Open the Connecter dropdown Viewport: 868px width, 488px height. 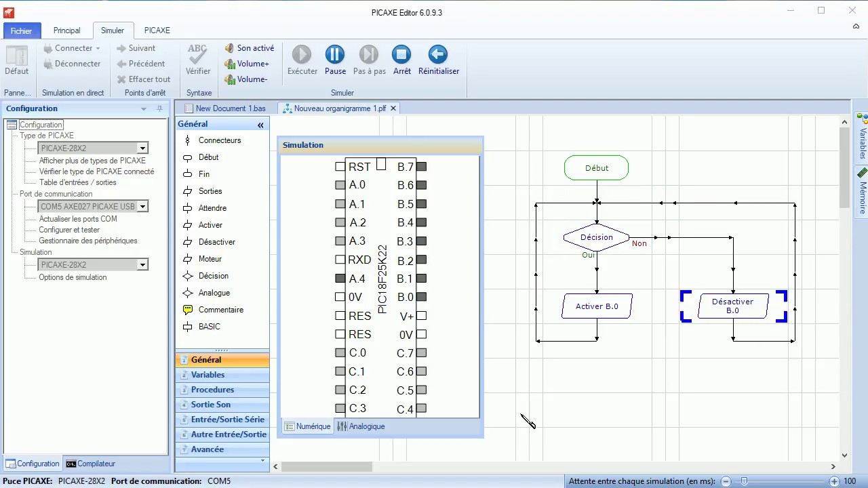[x=72, y=48]
